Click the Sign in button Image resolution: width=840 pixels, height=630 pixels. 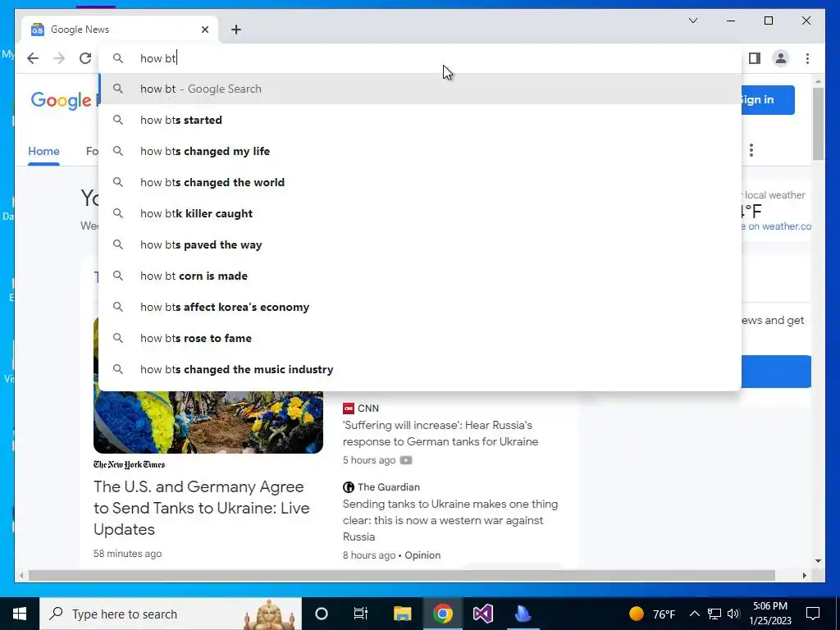(x=768, y=99)
